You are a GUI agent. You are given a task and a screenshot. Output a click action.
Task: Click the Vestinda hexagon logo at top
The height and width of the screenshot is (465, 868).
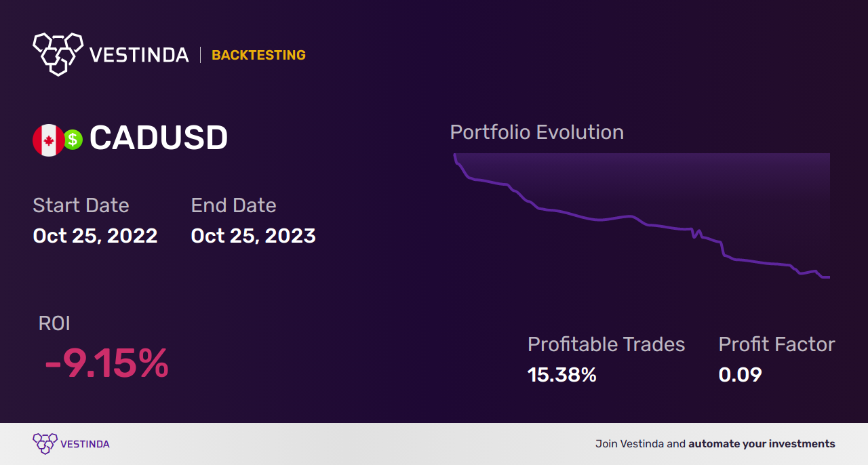[x=58, y=54]
